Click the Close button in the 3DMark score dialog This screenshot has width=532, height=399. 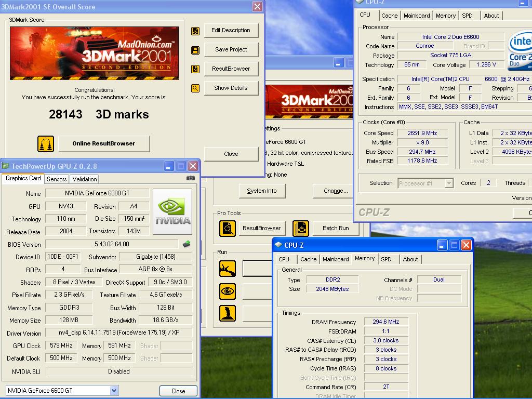coord(231,154)
